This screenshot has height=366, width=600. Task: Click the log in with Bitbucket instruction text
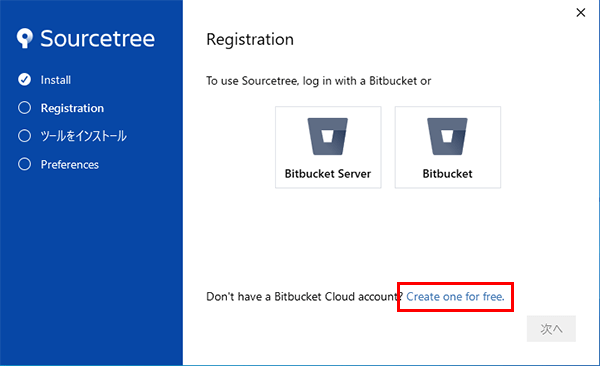point(318,81)
